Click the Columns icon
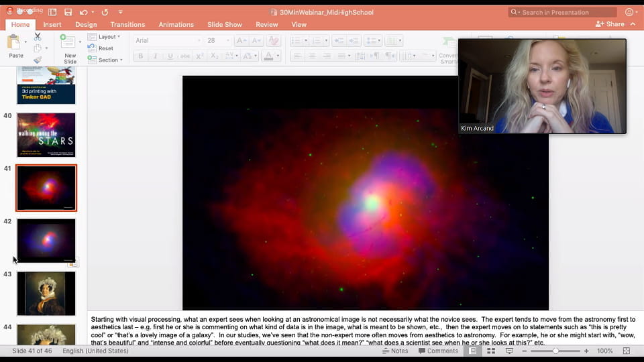Image resolution: width=644 pixels, height=362 pixels. point(392,40)
